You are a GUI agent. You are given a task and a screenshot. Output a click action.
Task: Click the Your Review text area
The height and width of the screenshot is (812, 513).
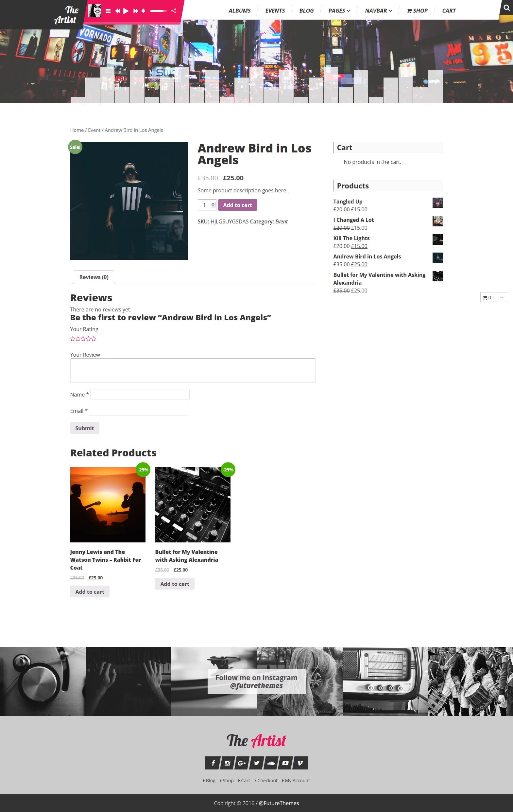pos(193,370)
